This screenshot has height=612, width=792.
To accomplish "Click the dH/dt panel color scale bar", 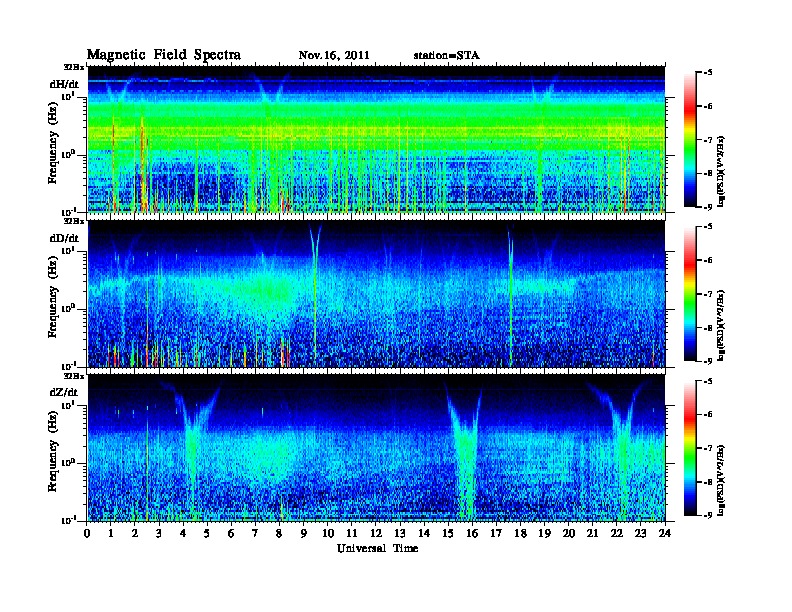I will [690, 140].
